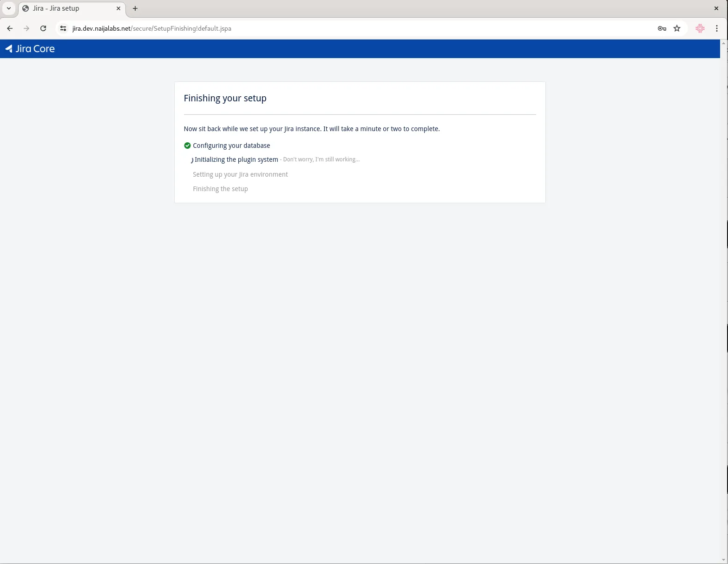Click the browser forward arrow
The width and height of the screenshot is (728, 564).
pyautogui.click(x=26, y=28)
